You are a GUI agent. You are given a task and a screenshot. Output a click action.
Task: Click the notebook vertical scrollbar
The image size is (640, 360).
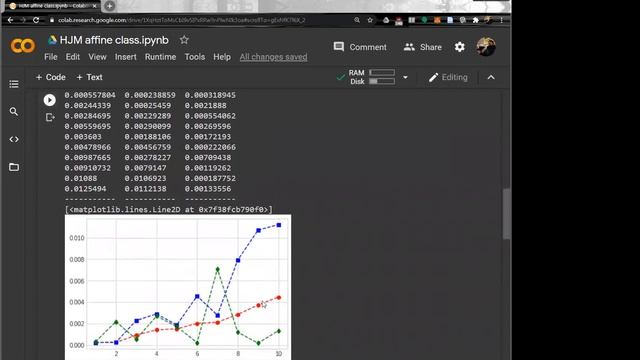pyautogui.click(x=507, y=213)
